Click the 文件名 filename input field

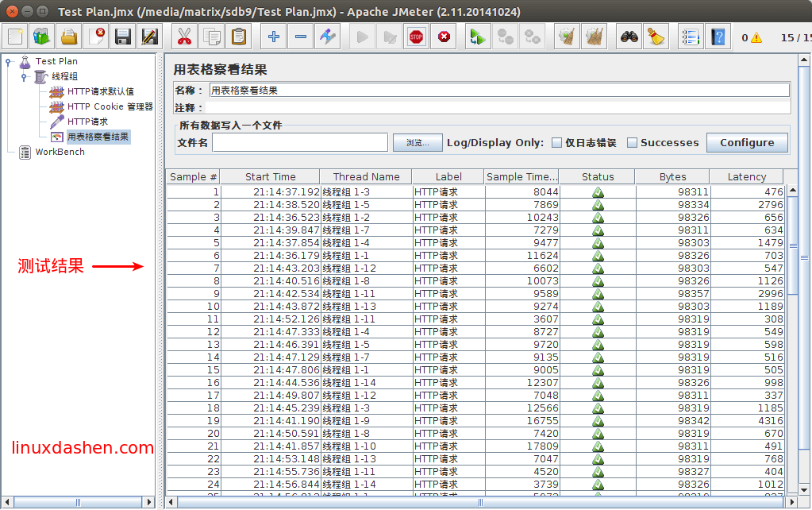299,143
